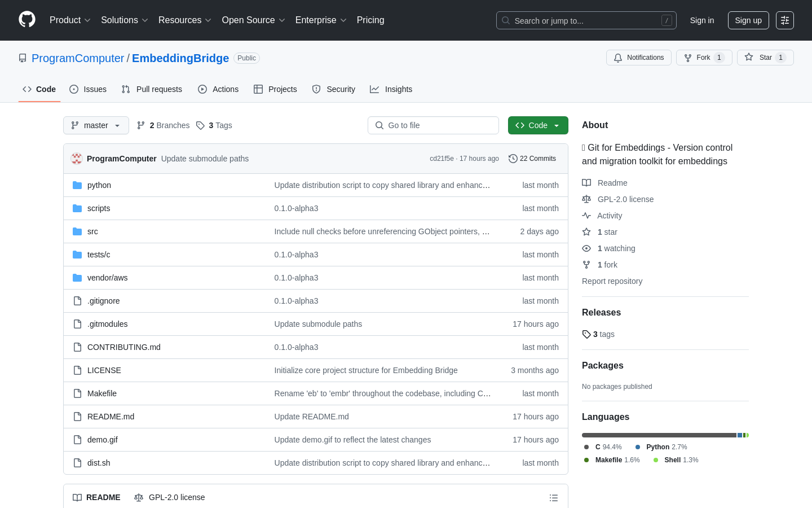Open the Pricing page link
Image resolution: width=812 pixels, height=508 pixels.
click(370, 20)
